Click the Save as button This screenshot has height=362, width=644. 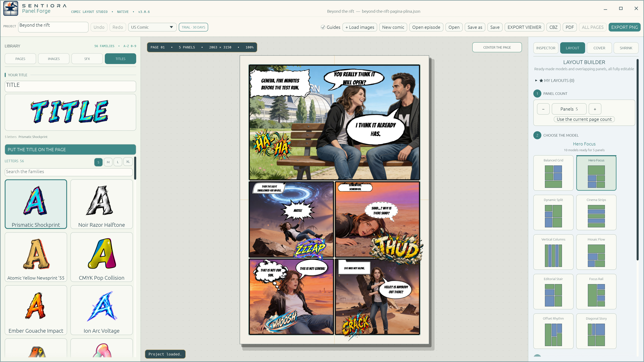click(475, 27)
